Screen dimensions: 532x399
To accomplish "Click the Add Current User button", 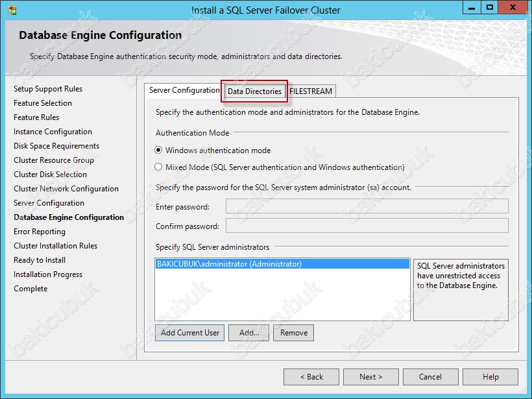I will tap(190, 333).
